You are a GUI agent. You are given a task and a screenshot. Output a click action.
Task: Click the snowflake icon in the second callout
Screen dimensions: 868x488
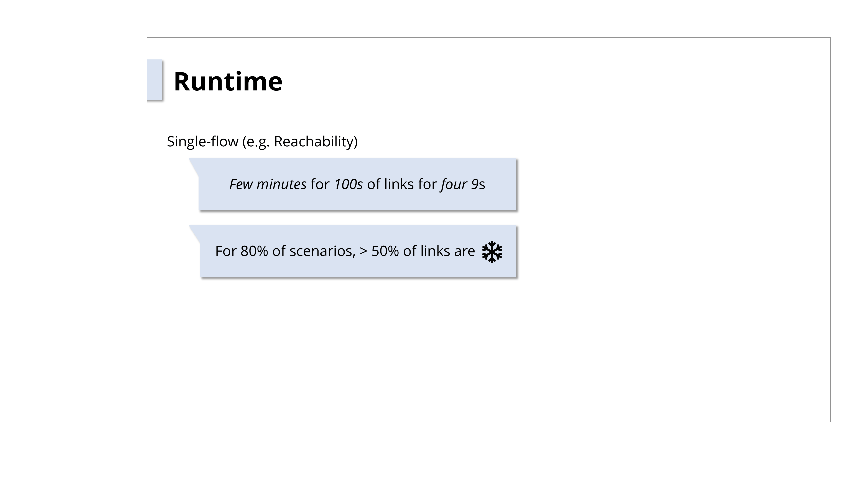pyautogui.click(x=492, y=252)
